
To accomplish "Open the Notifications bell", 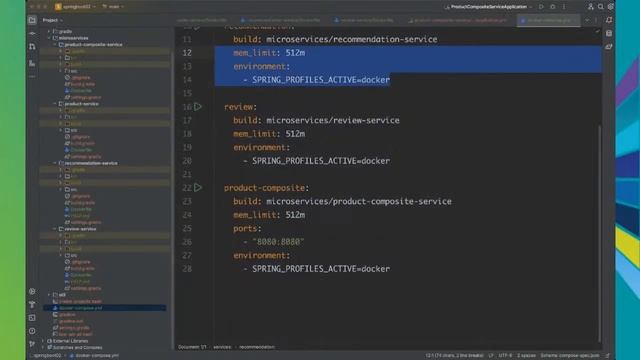I will 609,20.
